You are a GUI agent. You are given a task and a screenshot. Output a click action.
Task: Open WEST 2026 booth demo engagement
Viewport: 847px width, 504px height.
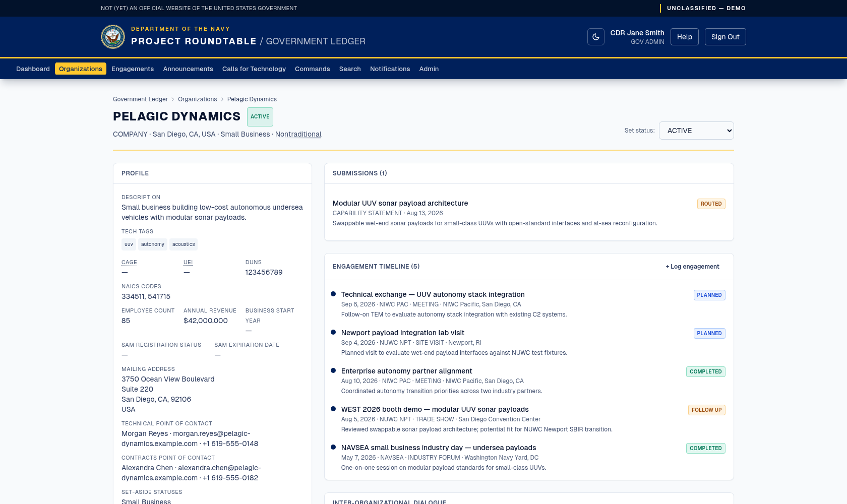click(435, 409)
